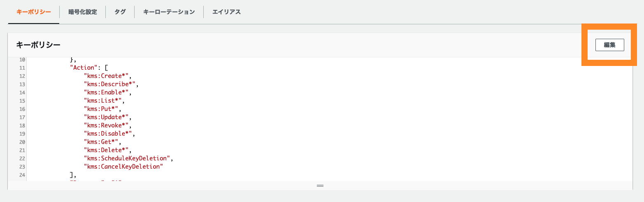Viewport: 644px width, 202px height.
Task: Click the 編集 button
Action: [x=609, y=45]
